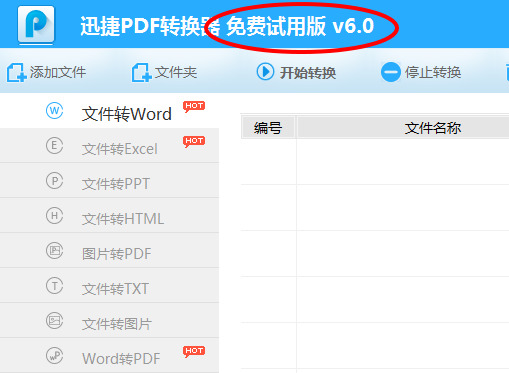Click the 停止转换 stop icon
Screen dimensions: 509x373
(391, 72)
